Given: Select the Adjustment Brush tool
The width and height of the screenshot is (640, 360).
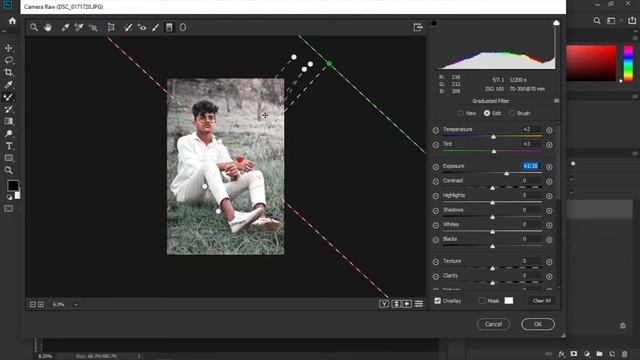Looking at the screenshot, I should 156,27.
